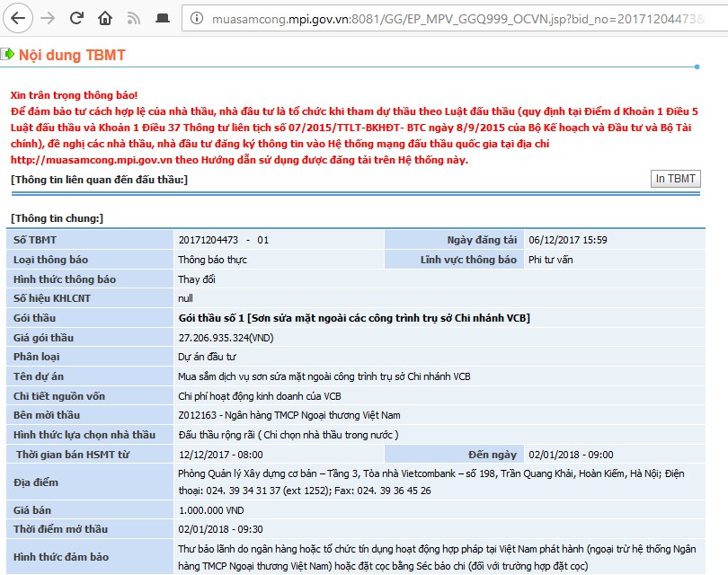Open the RSS feed icon
The image size is (728, 575).
coord(134,19)
